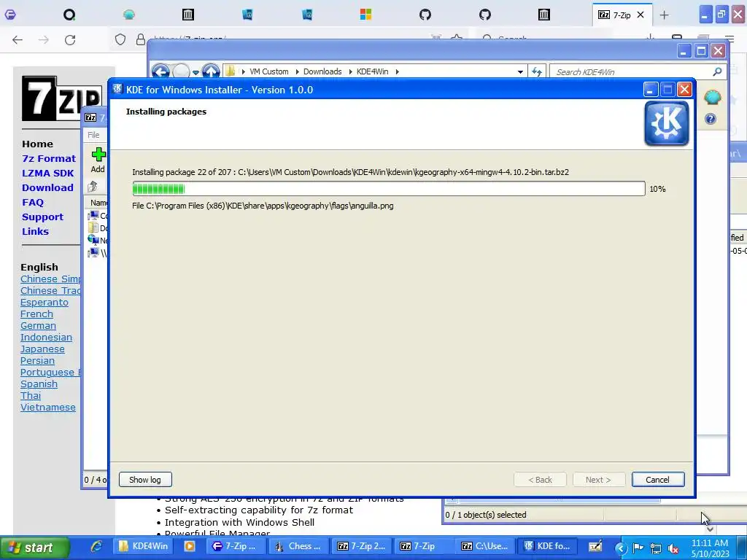This screenshot has height=560, width=747.
Task: Open the FAQ link
Action: [32, 203]
